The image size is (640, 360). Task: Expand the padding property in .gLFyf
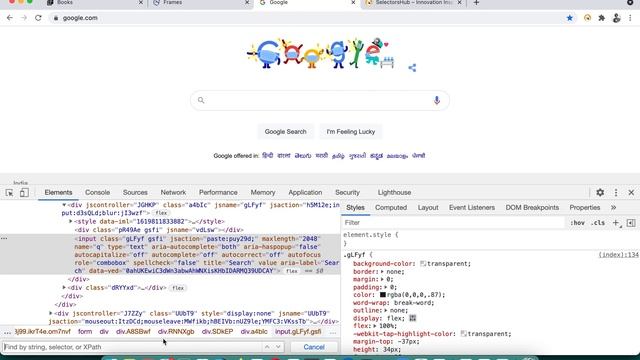386,287
